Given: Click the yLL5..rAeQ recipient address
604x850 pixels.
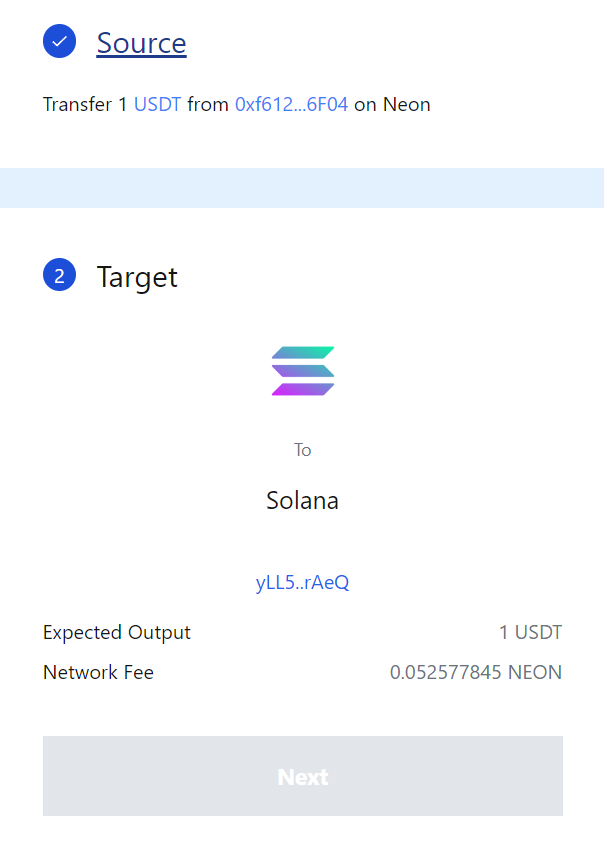Looking at the screenshot, I should tap(302, 582).
